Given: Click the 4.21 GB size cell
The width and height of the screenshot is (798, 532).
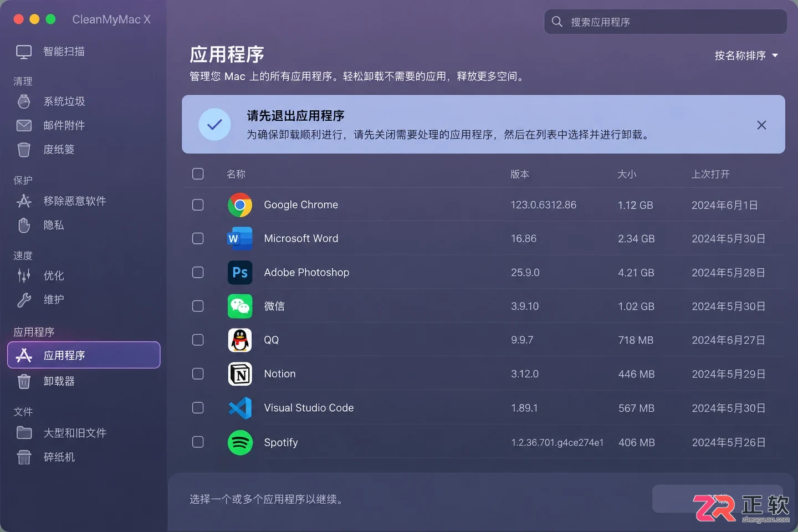Looking at the screenshot, I should coord(636,273).
